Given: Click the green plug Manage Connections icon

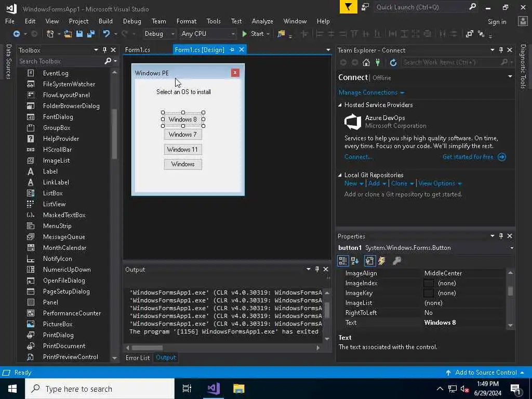Looking at the screenshot, I should [x=378, y=62].
